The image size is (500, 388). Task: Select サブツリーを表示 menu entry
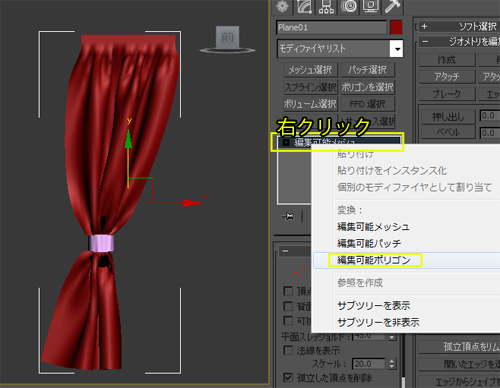374,306
